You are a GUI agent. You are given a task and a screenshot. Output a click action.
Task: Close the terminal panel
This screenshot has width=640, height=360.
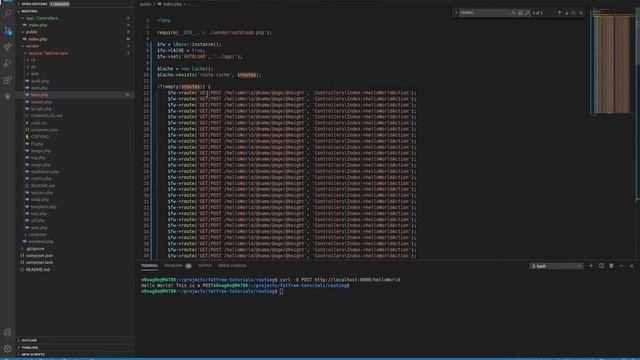(x=632, y=266)
